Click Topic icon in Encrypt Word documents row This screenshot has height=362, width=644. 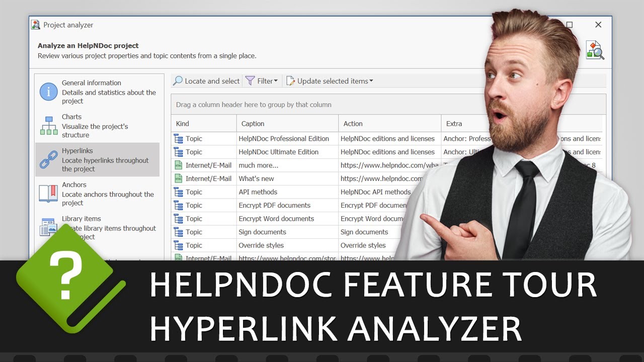tap(178, 219)
